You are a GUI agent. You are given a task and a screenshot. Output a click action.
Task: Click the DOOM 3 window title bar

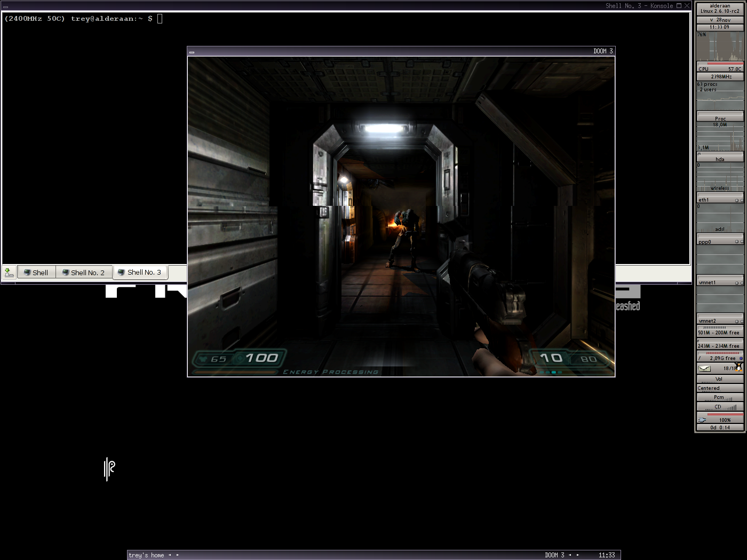(x=401, y=51)
